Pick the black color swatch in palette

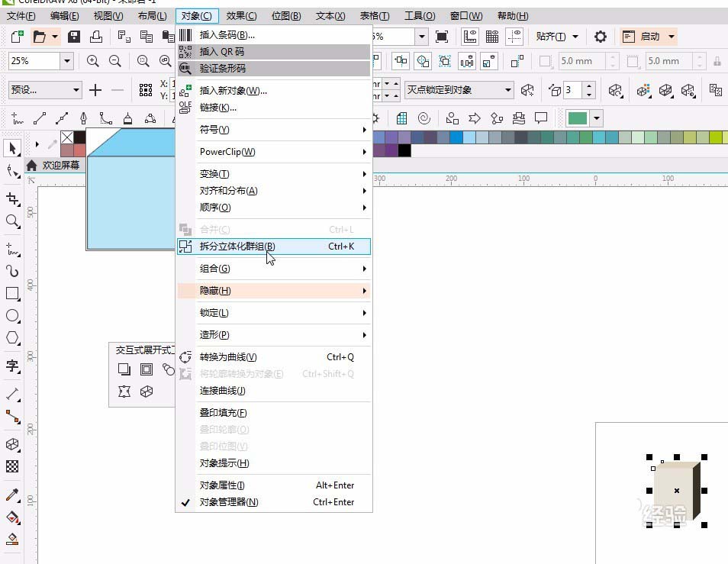pos(404,150)
